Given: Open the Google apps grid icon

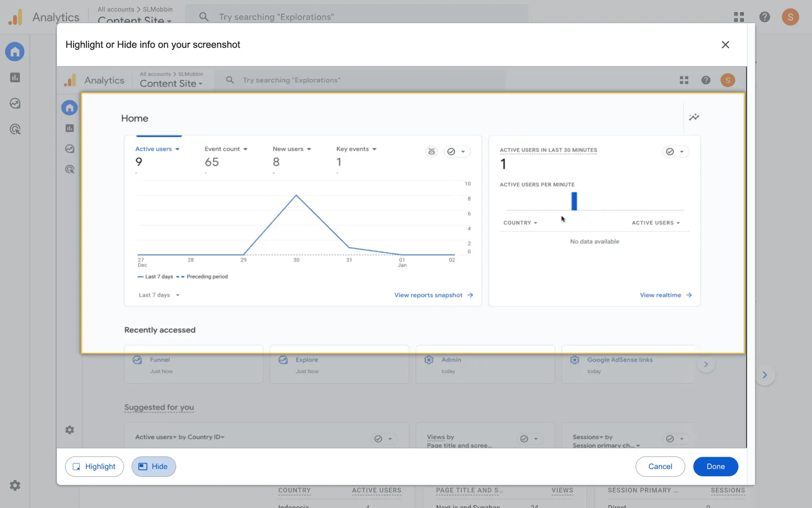Looking at the screenshot, I should click(x=738, y=17).
